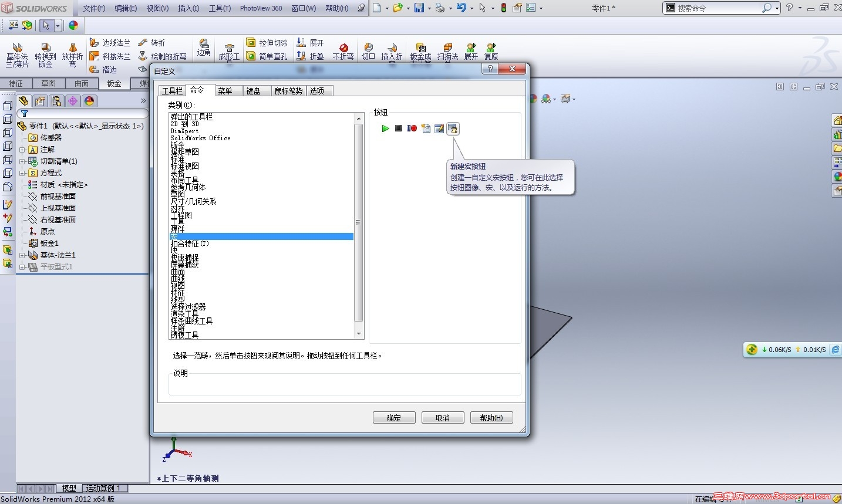Switch to the 特征 command manager tab
The image size is (842, 504).
pyautogui.click(x=16, y=83)
